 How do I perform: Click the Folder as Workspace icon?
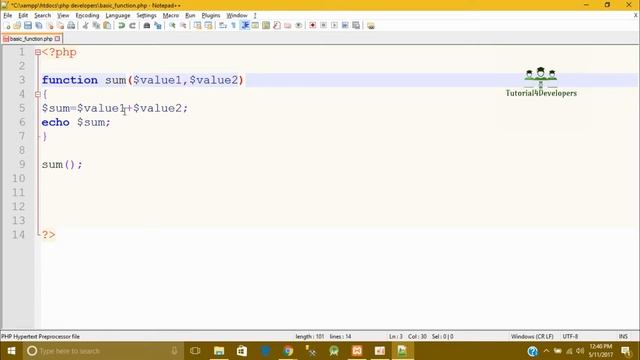click(288, 26)
